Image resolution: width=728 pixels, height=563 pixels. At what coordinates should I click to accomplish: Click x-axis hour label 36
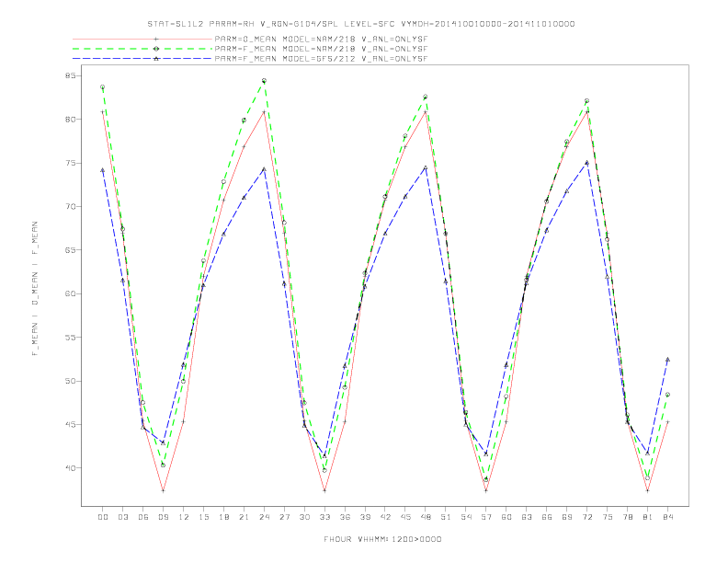(345, 517)
